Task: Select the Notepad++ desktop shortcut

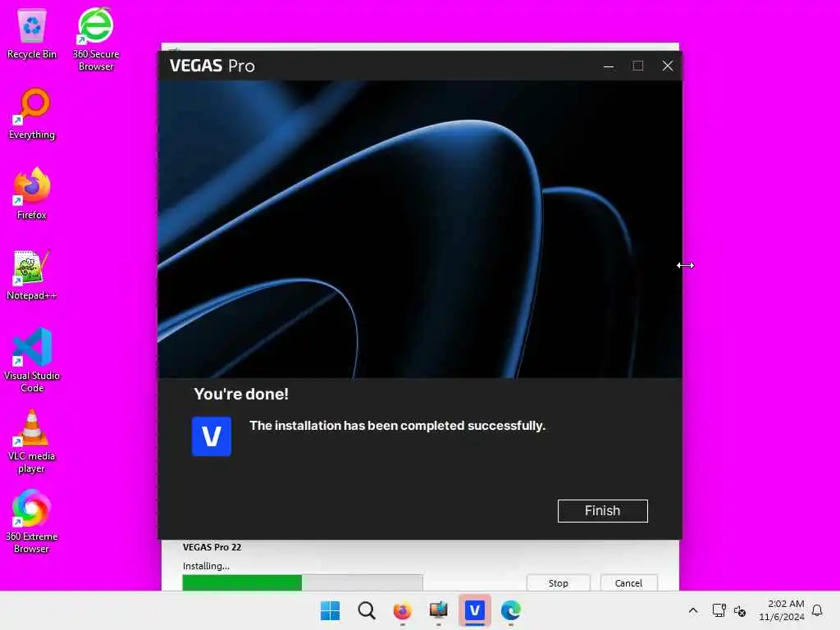Action: [x=32, y=275]
